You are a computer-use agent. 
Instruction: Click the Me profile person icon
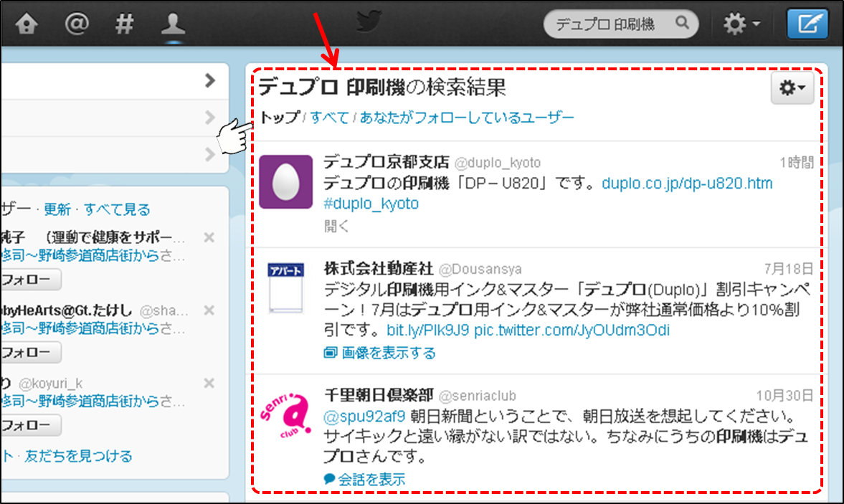pos(174,24)
